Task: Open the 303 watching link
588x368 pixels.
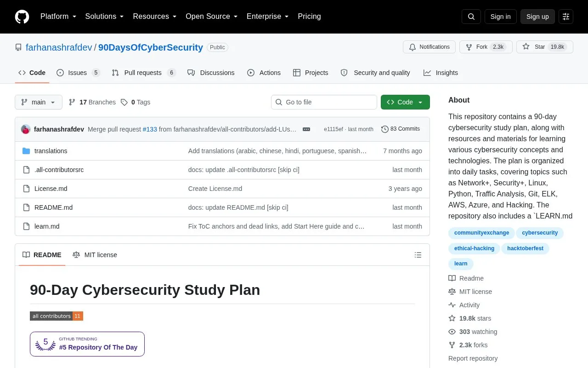Action: pos(473,332)
